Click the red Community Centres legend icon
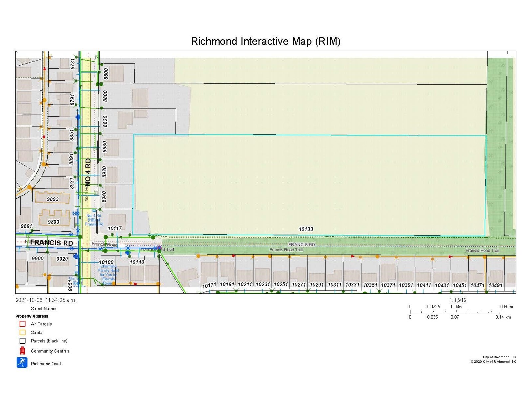Image resolution: width=532 pixels, height=399 pixels. click(x=22, y=351)
